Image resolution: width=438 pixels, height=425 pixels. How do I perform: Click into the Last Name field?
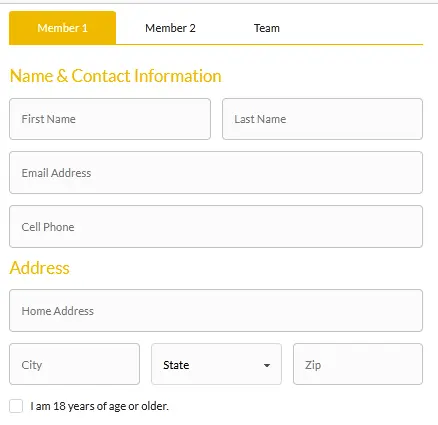322,119
